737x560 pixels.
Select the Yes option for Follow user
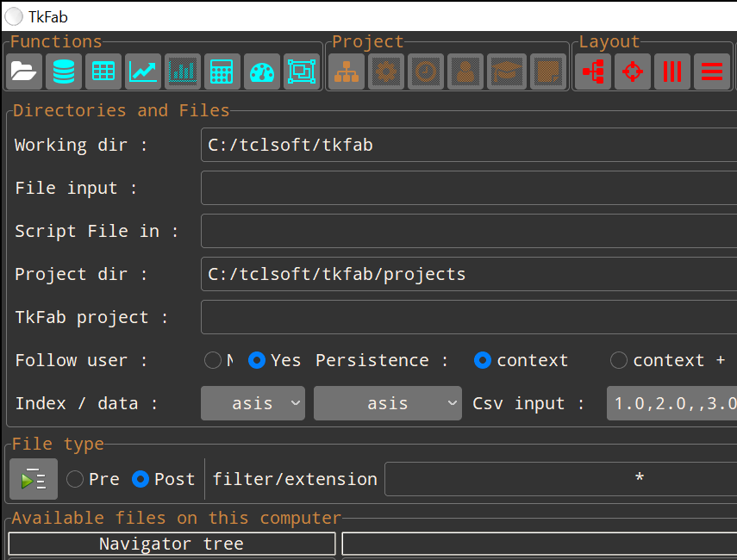256,360
